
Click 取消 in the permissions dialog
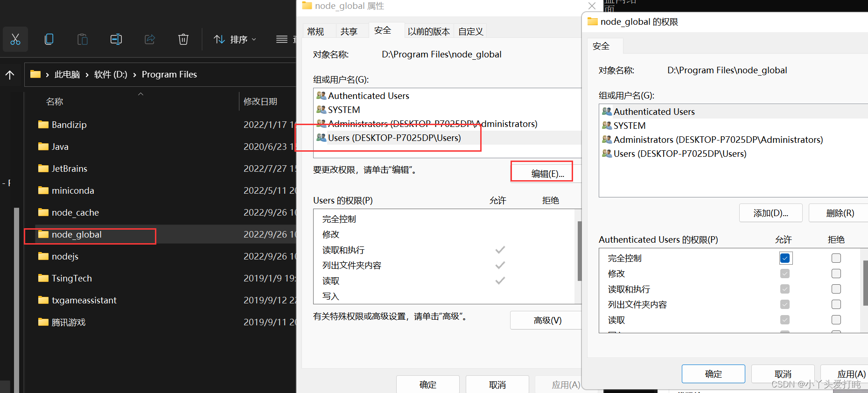pyautogui.click(x=783, y=374)
